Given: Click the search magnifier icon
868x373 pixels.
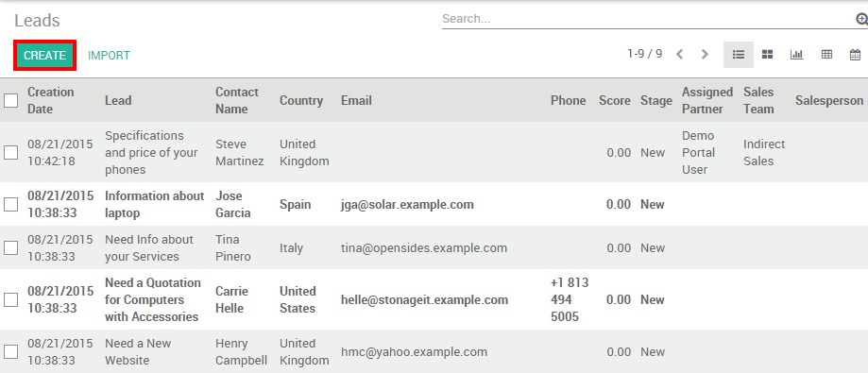Looking at the screenshot, I should click(x=861, y=20).
